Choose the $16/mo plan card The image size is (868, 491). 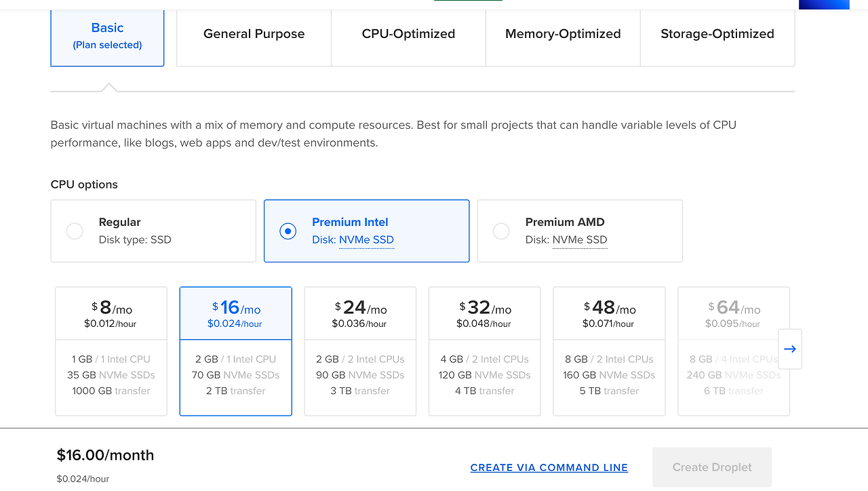coord(236,351)
